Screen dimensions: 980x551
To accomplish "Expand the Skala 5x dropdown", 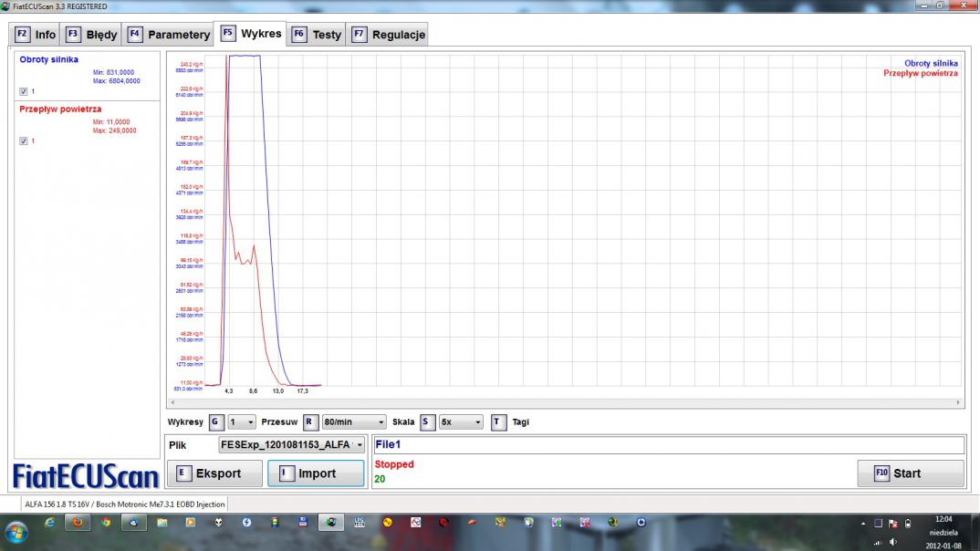I will coord(460,422).
